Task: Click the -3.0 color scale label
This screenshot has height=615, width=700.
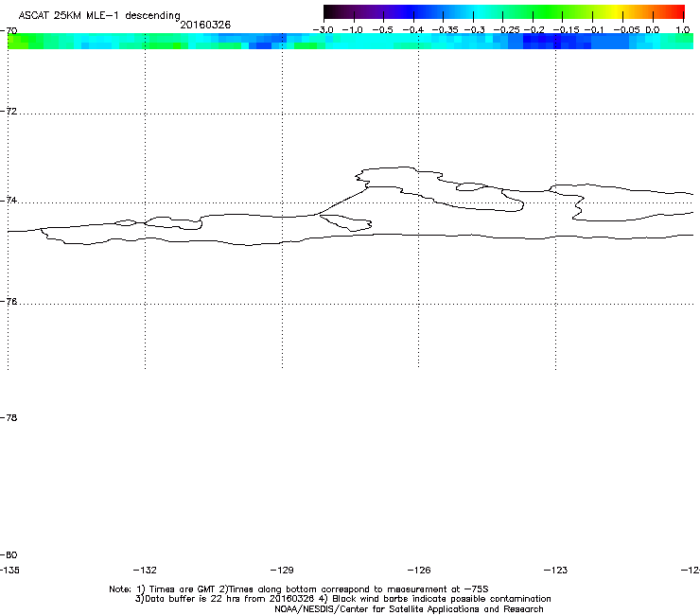Action: [323, 30]
